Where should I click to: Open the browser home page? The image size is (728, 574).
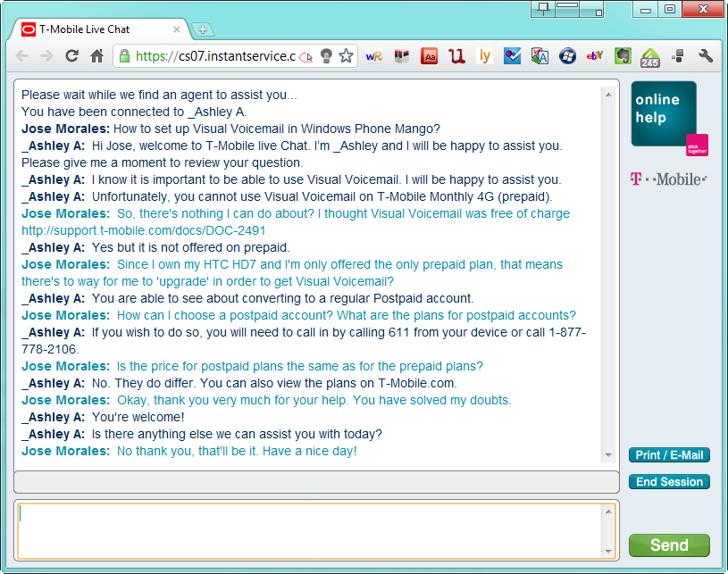(x=96, y=56)
